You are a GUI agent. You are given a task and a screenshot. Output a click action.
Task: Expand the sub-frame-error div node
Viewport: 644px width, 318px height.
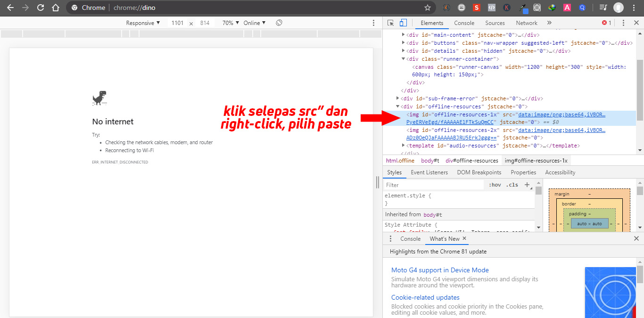397,98
